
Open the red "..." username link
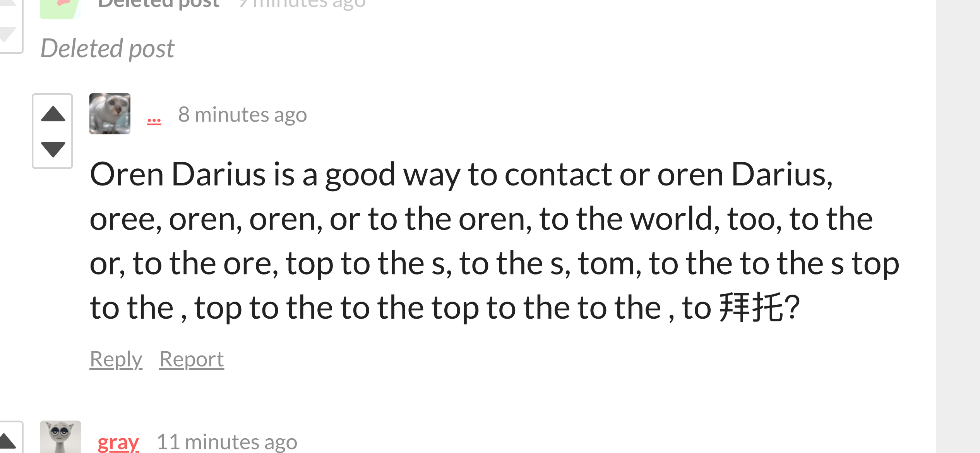[x=154, y=120]
